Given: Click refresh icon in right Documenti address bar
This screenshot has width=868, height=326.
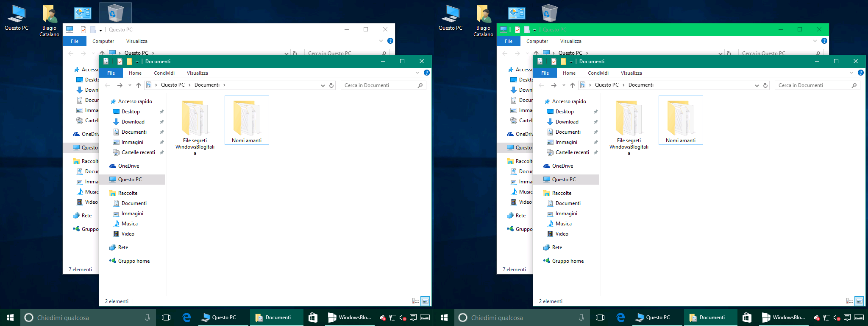Looking at the screenshot, I should 765,85.
